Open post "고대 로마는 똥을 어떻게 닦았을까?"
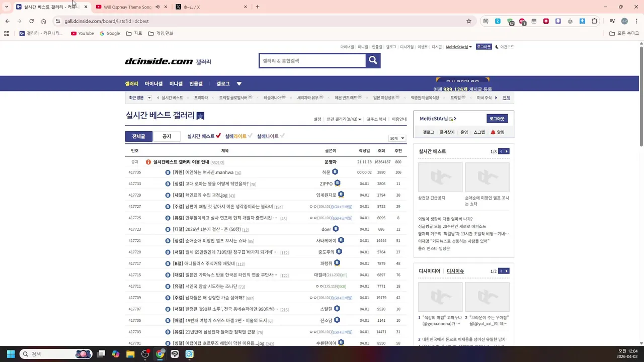 (x=217, y=184)
